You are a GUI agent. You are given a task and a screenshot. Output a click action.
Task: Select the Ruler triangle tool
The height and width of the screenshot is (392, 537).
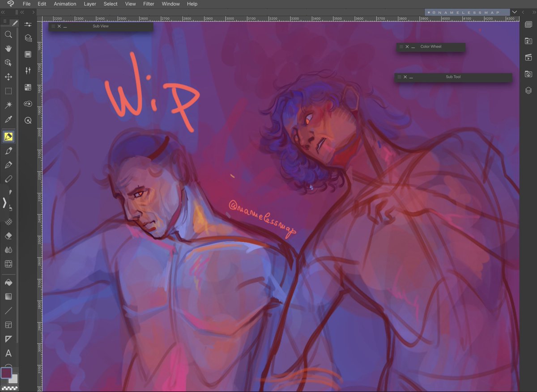8,339
